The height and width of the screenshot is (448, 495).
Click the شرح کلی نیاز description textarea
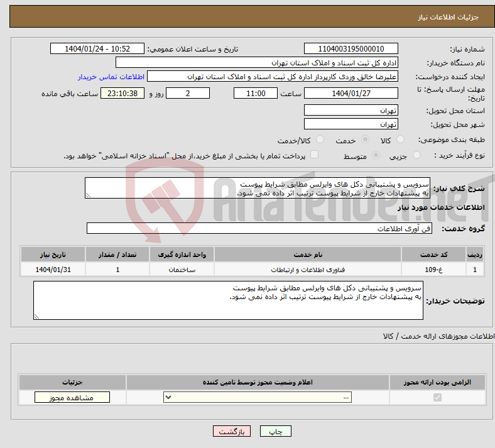tap(258, 188)
